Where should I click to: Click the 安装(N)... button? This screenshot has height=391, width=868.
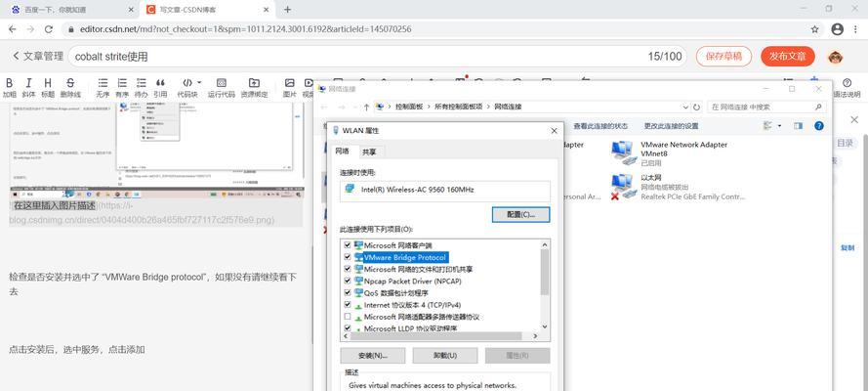373,356
